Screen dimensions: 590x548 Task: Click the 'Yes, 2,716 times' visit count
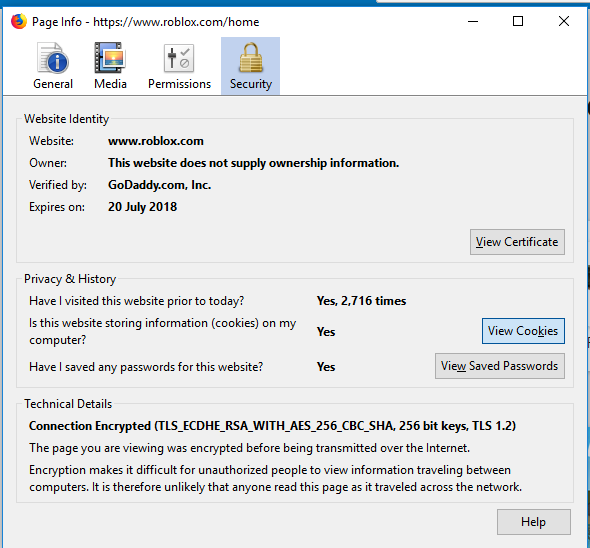tap(361, 301)
